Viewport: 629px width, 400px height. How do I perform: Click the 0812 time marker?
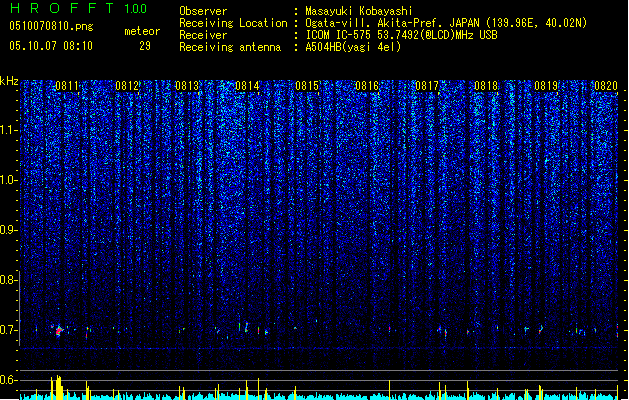pos(127,86)
